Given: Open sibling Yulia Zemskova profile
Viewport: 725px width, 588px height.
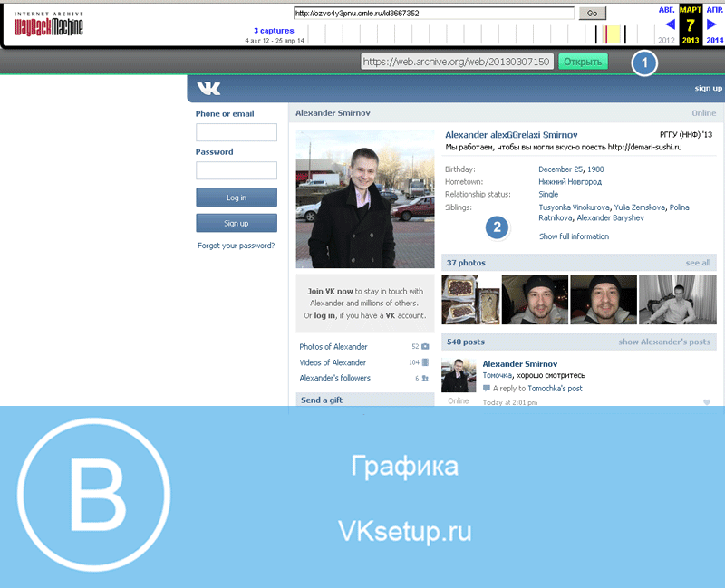Looking at the screenshot, I should [640, 207].
